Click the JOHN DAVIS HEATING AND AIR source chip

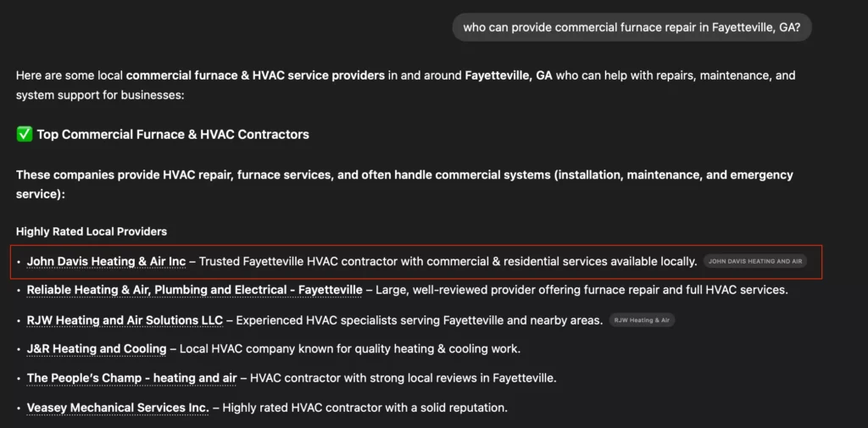coord(754,262)
